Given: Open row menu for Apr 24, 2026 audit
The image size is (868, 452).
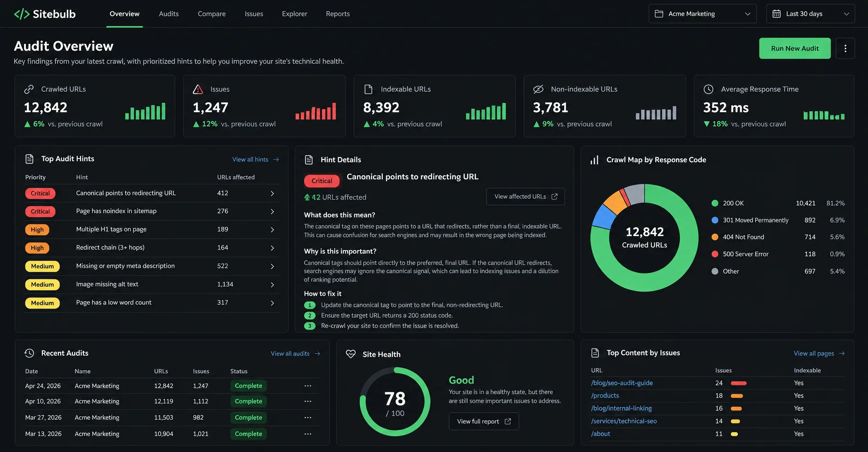Looking at the screenshot, I should [x=308, y=386].
